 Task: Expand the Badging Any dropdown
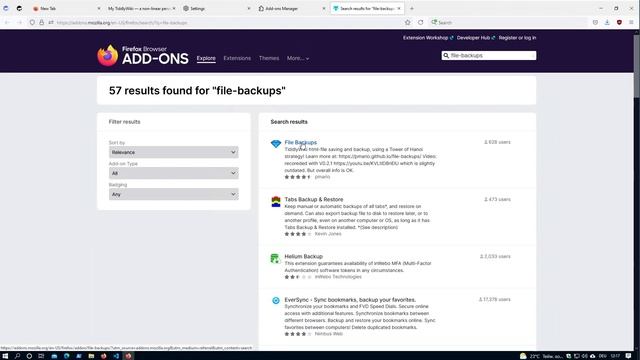point(173,194)
